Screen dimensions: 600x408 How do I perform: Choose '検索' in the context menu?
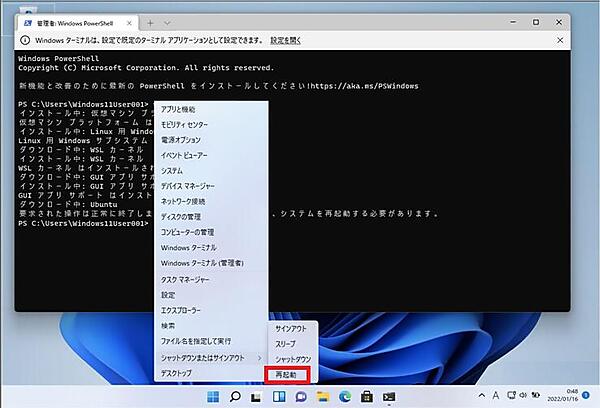pos(211,326)
